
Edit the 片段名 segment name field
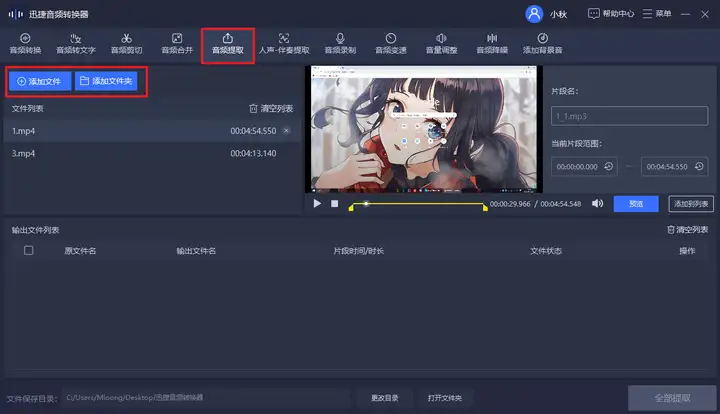tap(629, 116)
